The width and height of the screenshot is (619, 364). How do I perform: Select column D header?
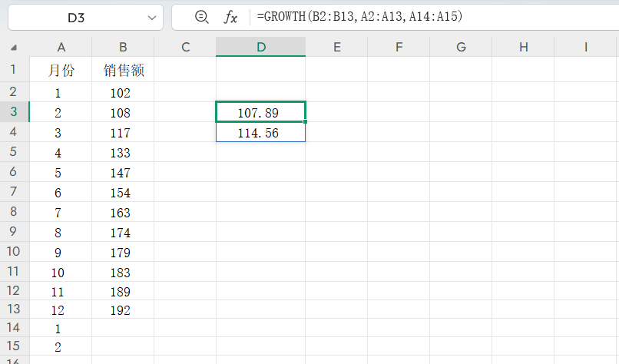tap(261, 47)
